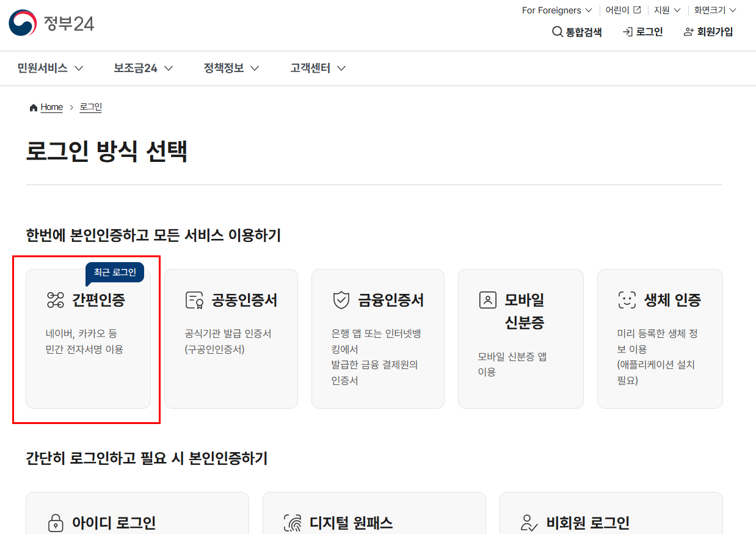Click the text 미리 등록한 생체 정보 이용

658,342
